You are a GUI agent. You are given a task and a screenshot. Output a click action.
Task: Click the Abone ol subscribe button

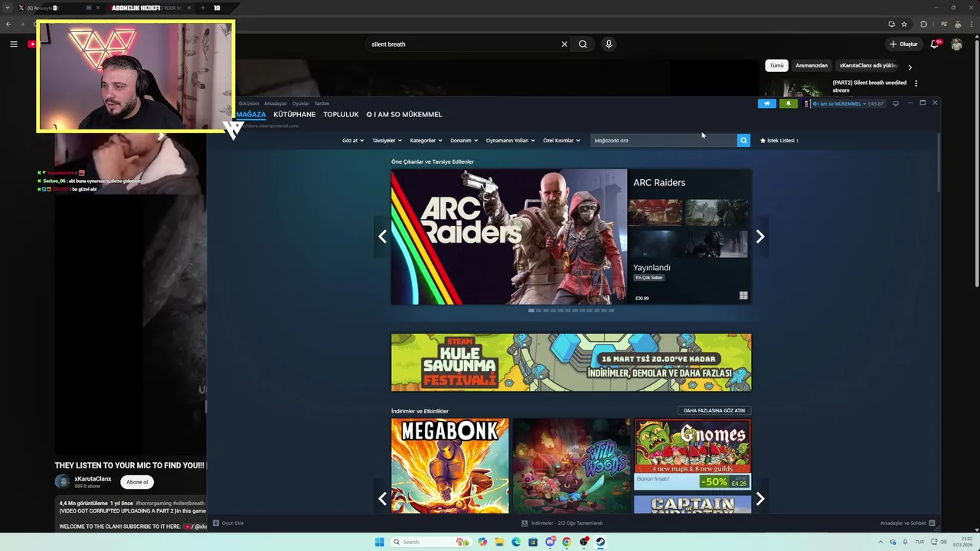point(137,482)
